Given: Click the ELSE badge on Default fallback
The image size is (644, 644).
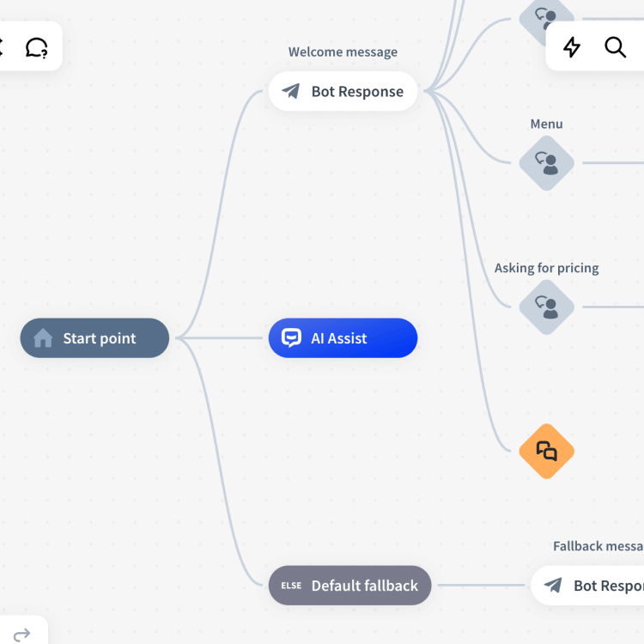Looking at the screenshot, I should [291, 586].
